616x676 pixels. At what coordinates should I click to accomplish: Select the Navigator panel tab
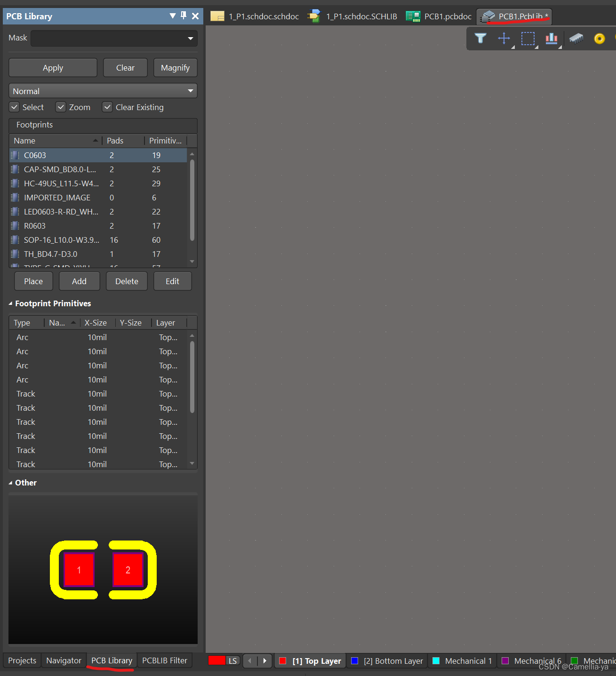(x=64, y=660)
